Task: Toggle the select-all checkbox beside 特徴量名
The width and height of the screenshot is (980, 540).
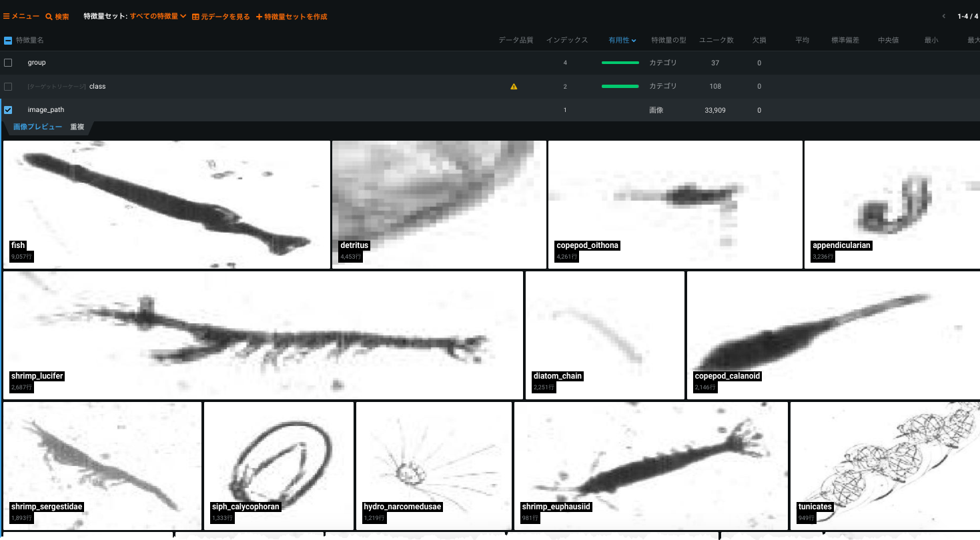Action: tap(8, 41)
